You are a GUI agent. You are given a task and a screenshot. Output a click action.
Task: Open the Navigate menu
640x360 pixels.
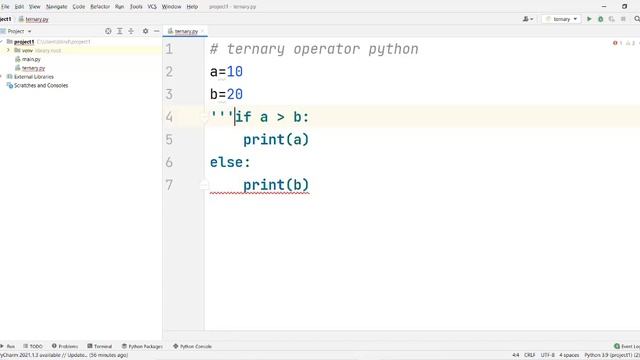56,7
